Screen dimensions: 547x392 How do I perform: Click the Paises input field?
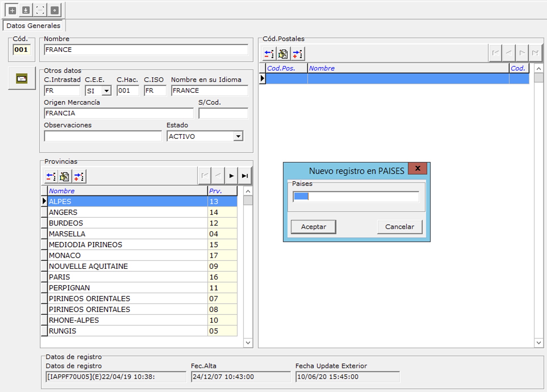coord(356,197)
